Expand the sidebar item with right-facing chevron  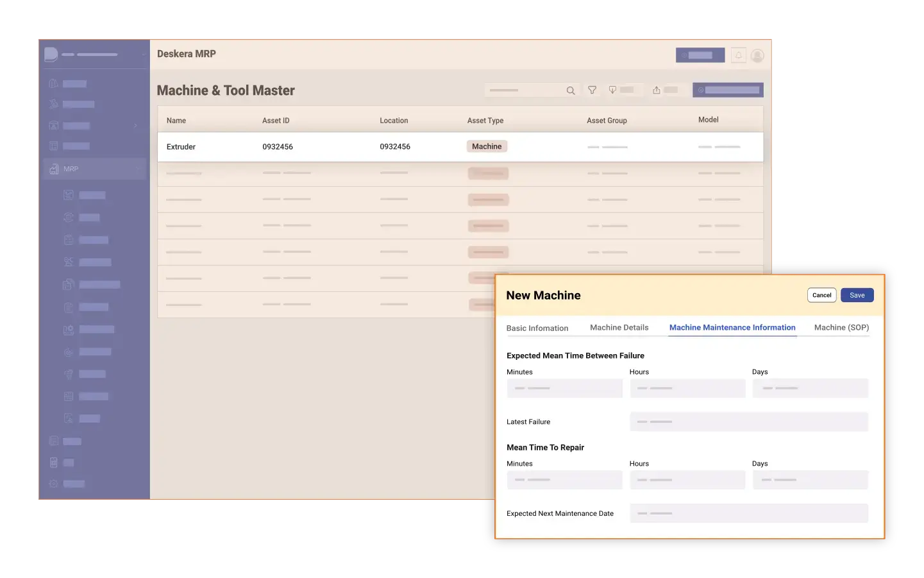(x=135, y=125)
